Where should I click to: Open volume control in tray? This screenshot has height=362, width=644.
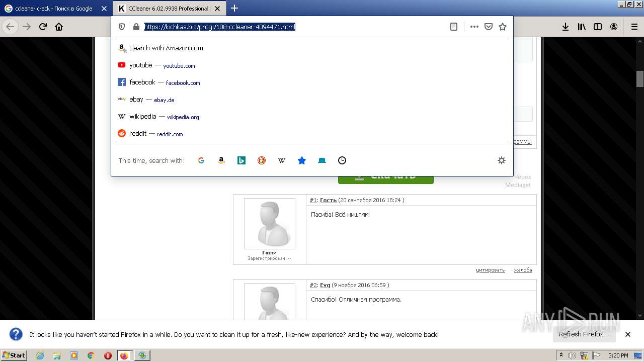pyautogui.click(x=572, y=355)
